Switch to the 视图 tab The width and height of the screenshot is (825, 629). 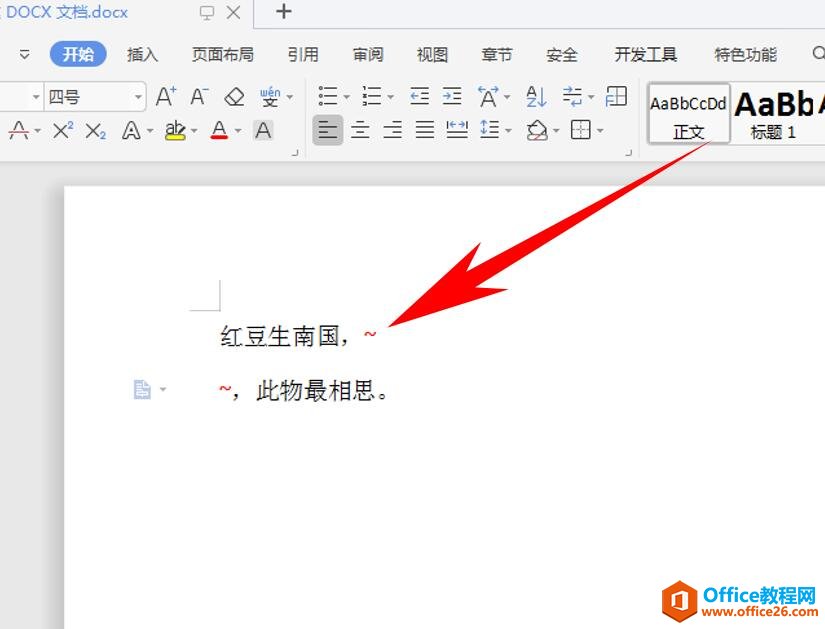point(432,54)
